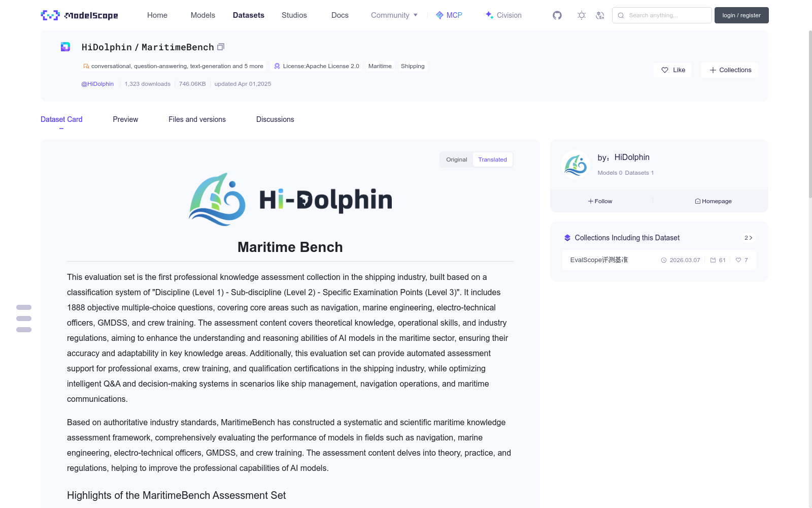Click the '746.06KB' size text

point(192,84)
